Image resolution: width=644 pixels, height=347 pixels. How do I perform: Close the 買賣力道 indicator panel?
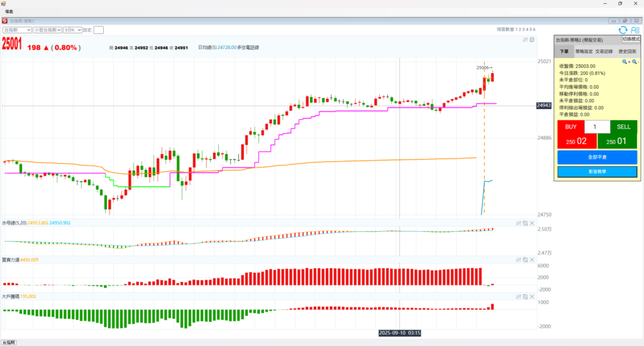click(532, 260)
